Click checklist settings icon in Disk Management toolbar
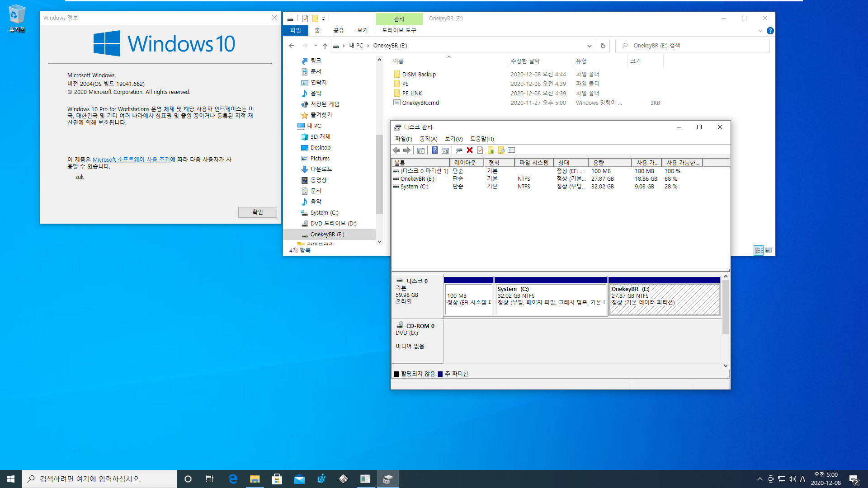868x488 pixels. pyautogui.click(x=512, y=150)
